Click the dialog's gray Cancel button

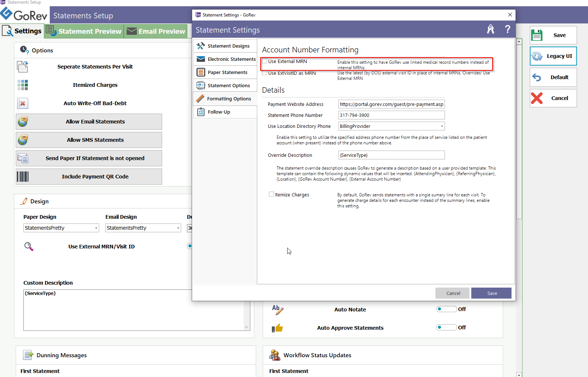[453, 293]
